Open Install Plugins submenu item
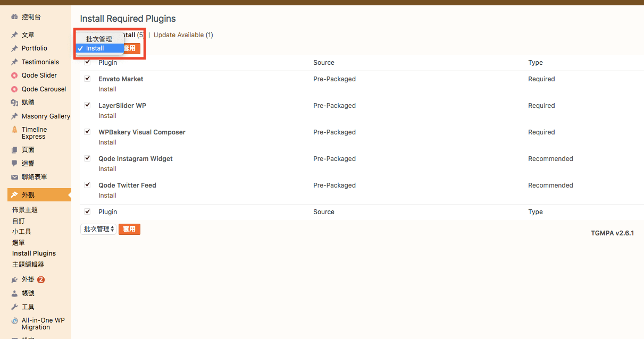Screen dimensions: 644x339 tap(34, 253)
